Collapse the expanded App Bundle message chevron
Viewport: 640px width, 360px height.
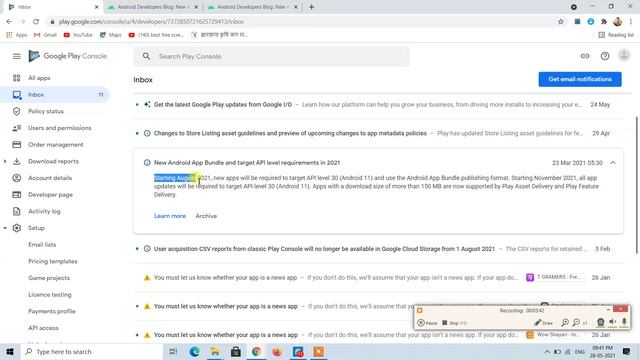tap(613, 163)
